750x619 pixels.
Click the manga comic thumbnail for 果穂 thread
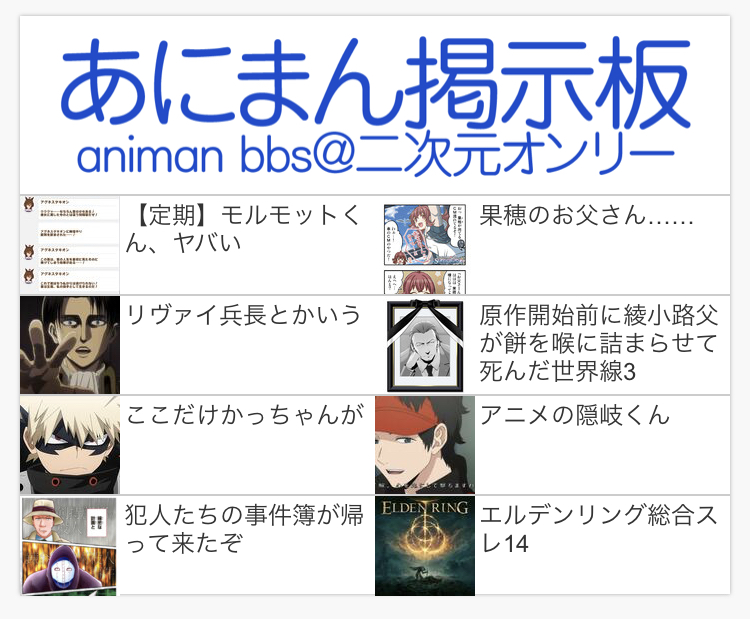(425, 248)
